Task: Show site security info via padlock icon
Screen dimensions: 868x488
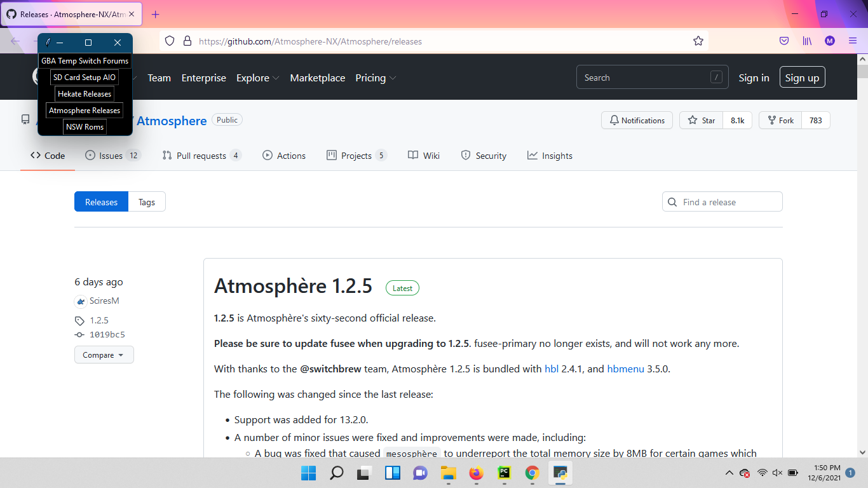Action: tap(187, 41)
